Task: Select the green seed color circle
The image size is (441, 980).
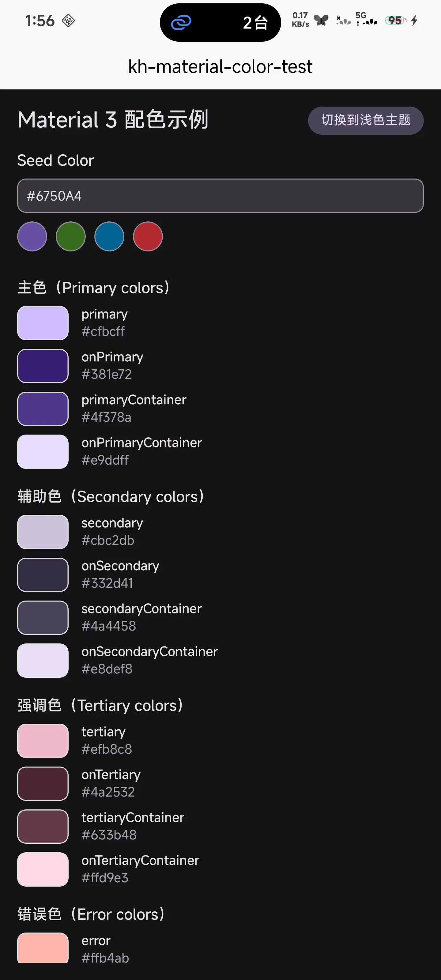Action: [x=71, y=236]
